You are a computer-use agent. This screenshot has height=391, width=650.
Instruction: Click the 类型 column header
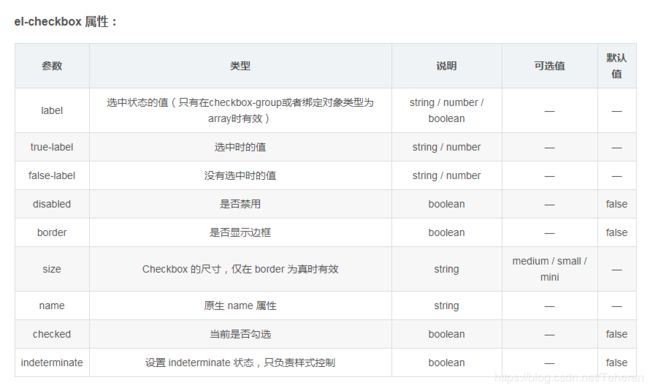[x=240, y=66]
